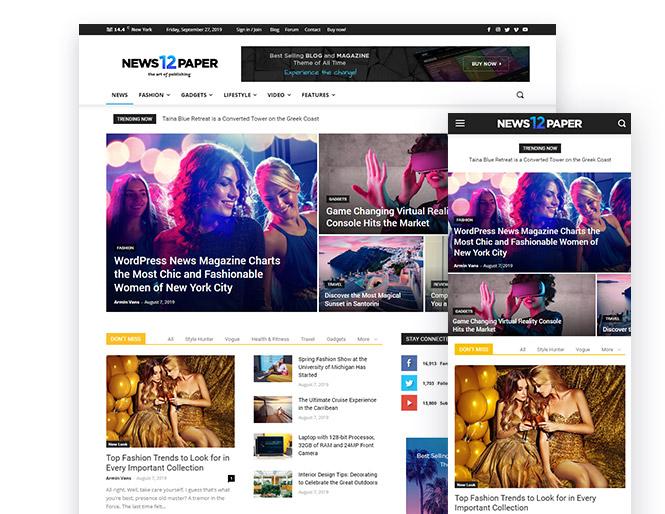Open the More dropdown in desktop Don't Miss

[x=367, y=339]
